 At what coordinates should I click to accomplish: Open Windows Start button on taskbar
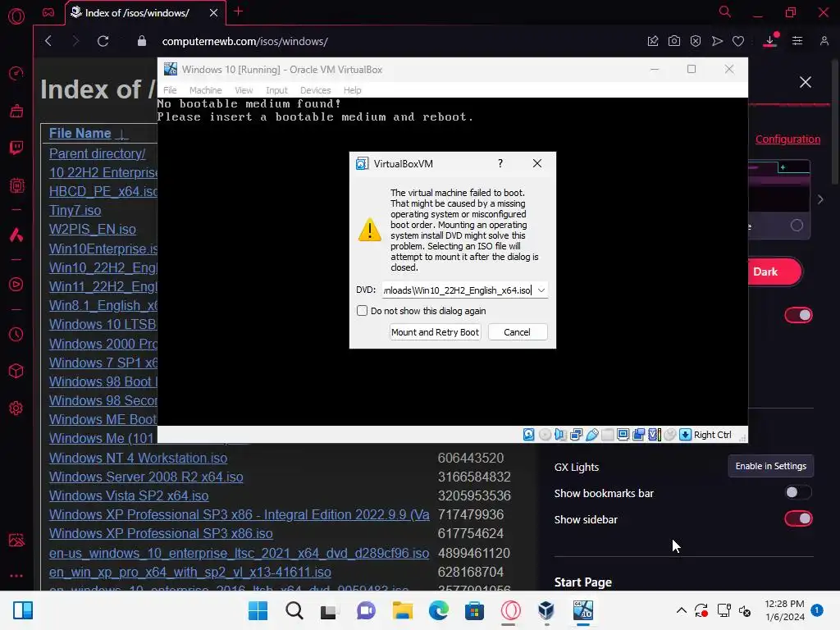coord(258,610)
